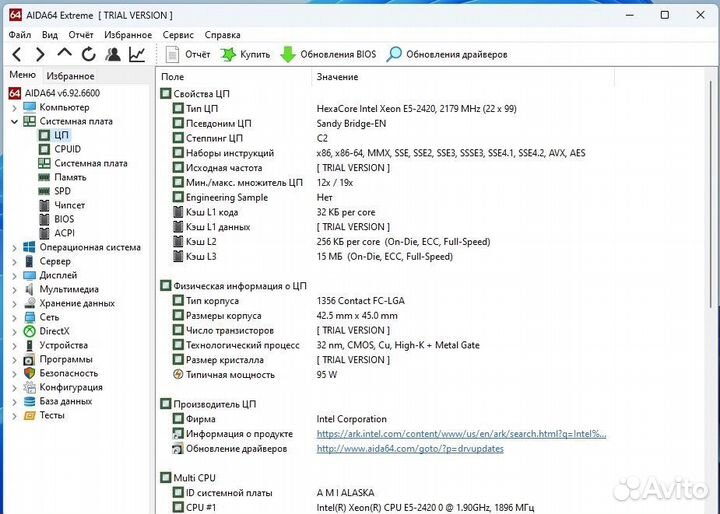
Task: Open Обновления драйверов from the toolbar
Action: click(447, 55)
